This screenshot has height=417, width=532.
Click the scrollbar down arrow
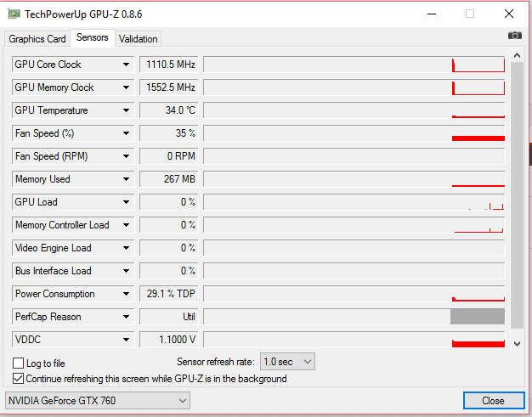pyautogui.click(x=517, y=344)
